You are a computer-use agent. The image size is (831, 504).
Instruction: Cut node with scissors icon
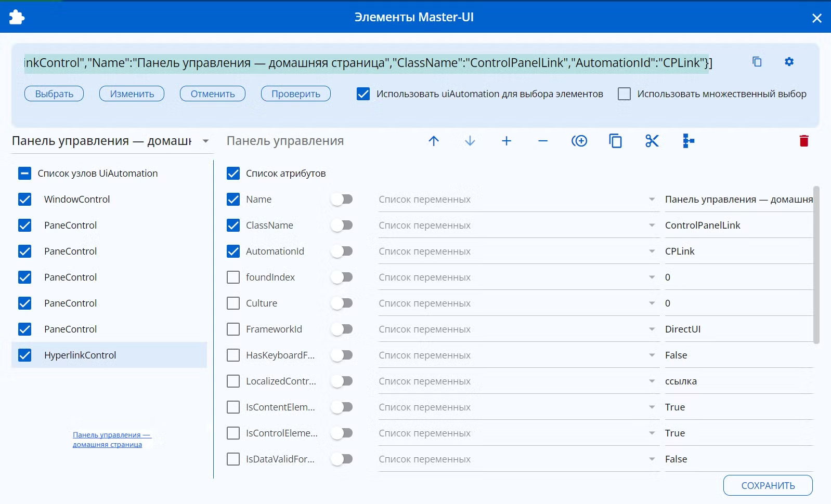coord(652,141)
